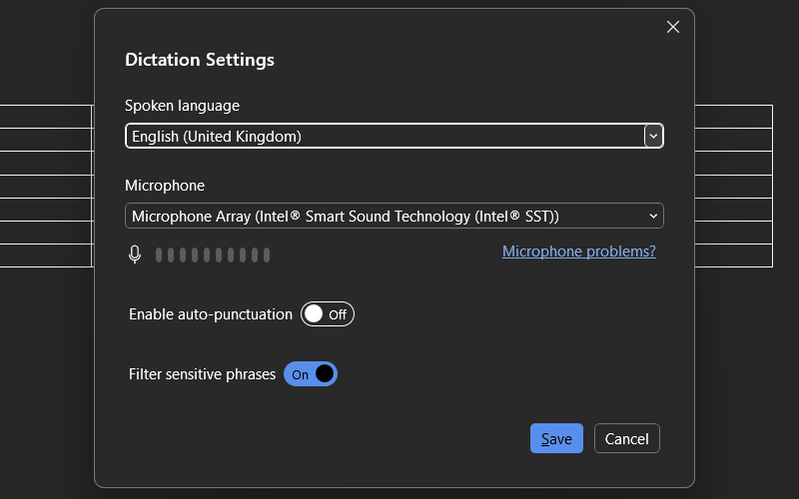Click the Dictation Settings dialog title
Image resolution: width=799 pixels, height=499 pixels.
click(x=199, y=60)
